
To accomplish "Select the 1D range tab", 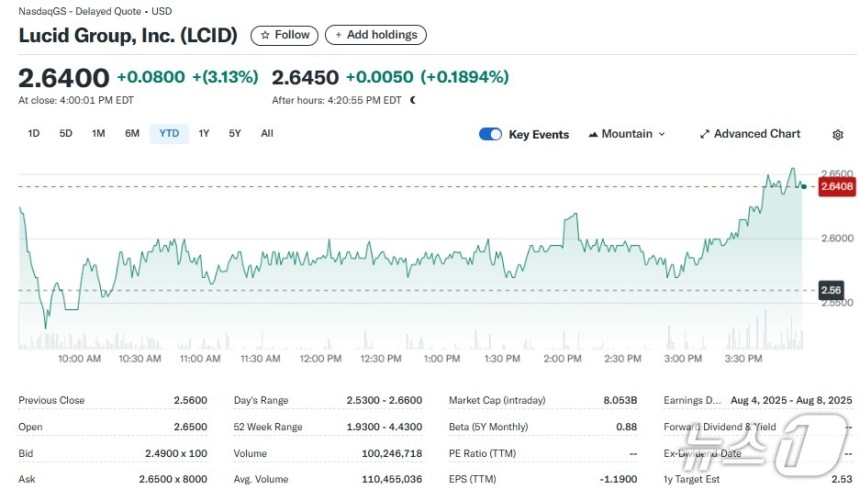I will click(x=33, y=133).
